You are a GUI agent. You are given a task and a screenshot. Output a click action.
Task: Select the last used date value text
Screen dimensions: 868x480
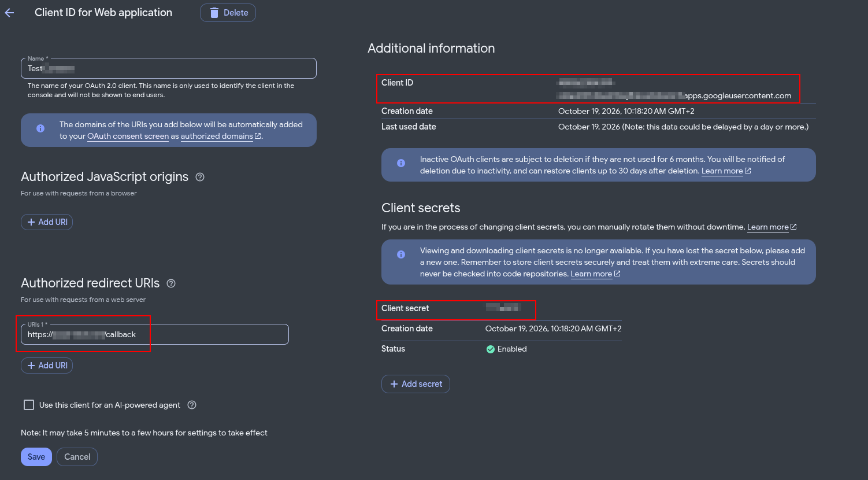coord(683,127)
